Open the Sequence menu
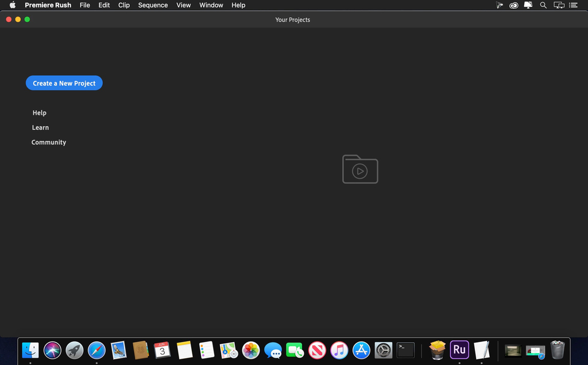 (153, 5)
